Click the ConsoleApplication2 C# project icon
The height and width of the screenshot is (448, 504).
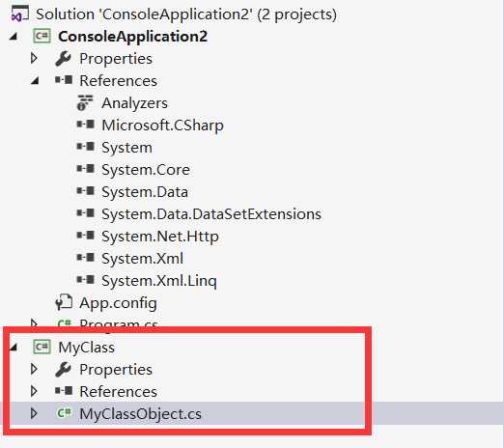(42, 36)
